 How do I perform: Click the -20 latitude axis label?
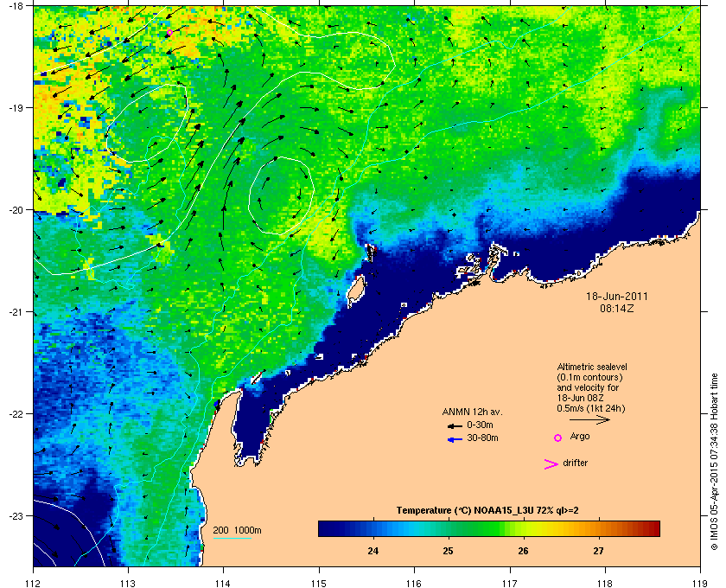tap(15, 210)
